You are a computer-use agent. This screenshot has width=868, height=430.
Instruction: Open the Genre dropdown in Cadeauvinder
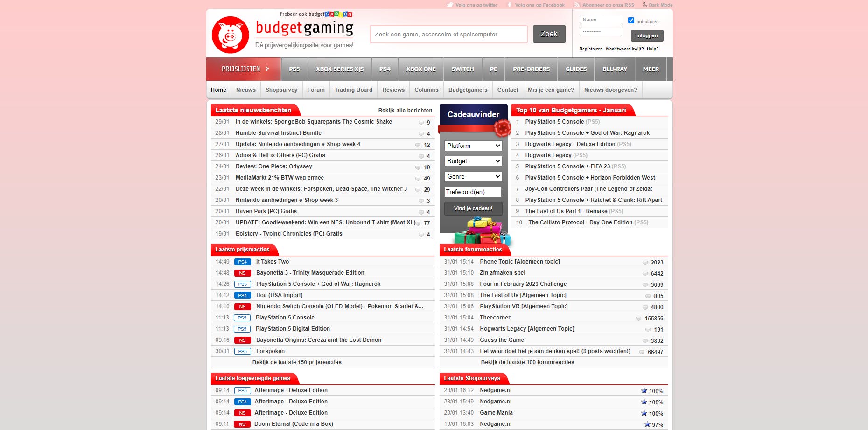(x=473, y=177)
